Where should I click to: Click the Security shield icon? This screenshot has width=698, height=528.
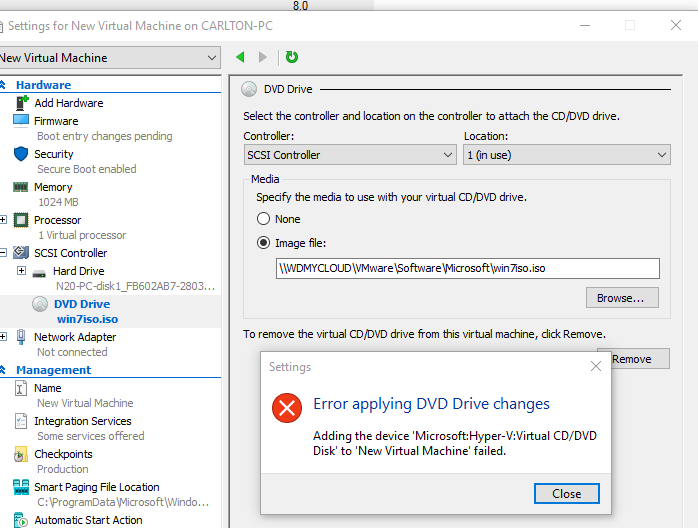[21, 154]
